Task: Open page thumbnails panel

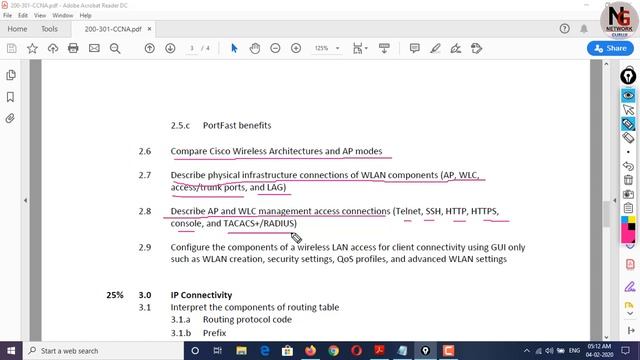Action: (11, 75)
